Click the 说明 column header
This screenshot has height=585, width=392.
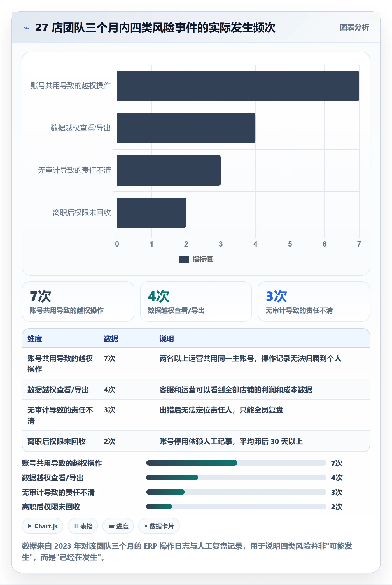tap(167, 339)
